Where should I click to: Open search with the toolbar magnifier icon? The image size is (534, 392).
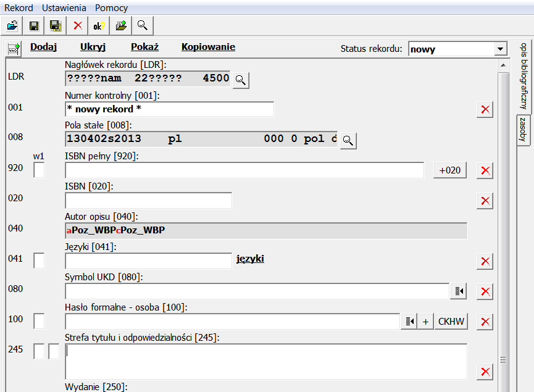coord(143,25)
